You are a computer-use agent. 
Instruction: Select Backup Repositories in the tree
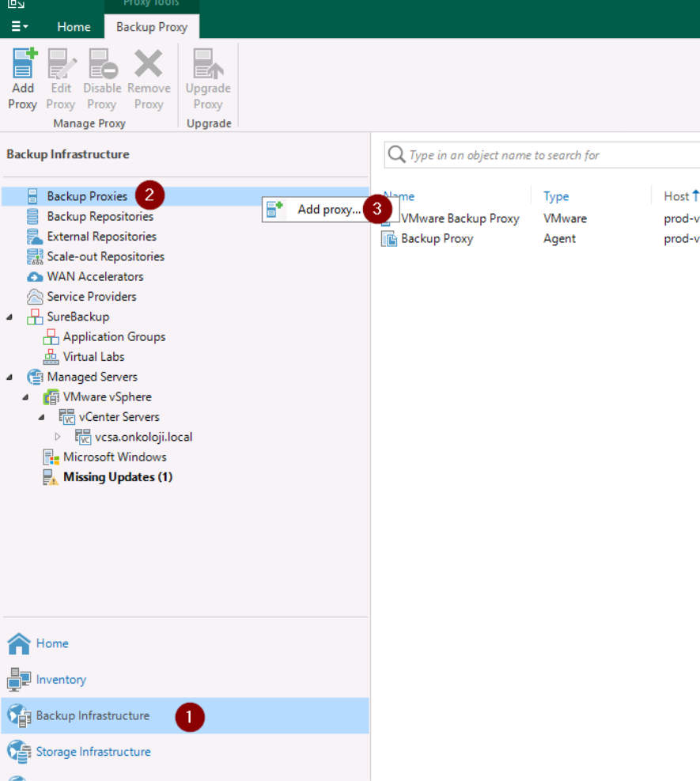point(100,217)
